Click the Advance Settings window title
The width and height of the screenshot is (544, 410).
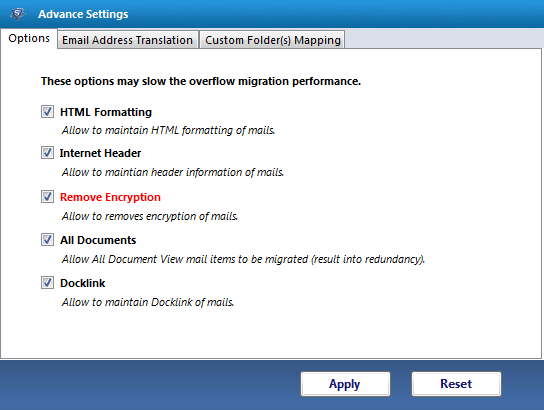point(83,14)
